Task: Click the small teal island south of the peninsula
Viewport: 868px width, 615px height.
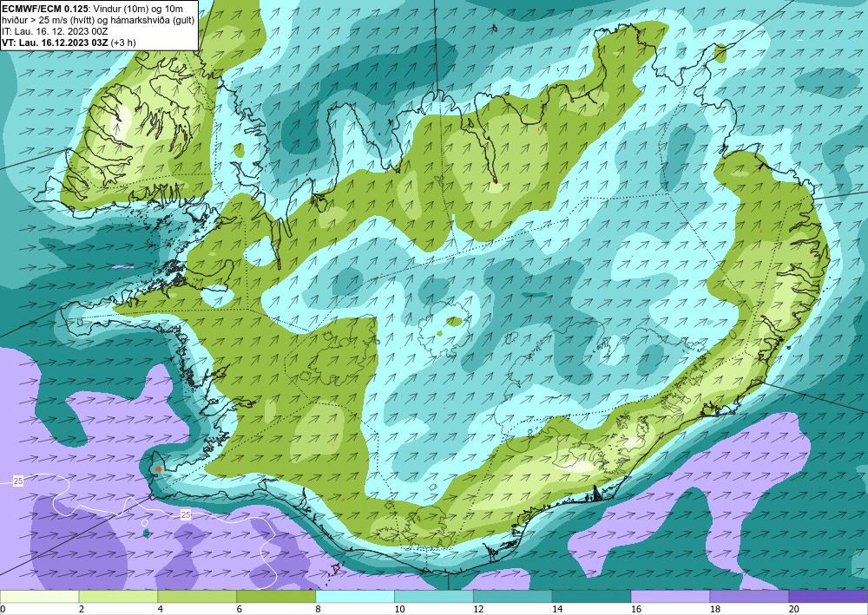Action: click(146, 533)
